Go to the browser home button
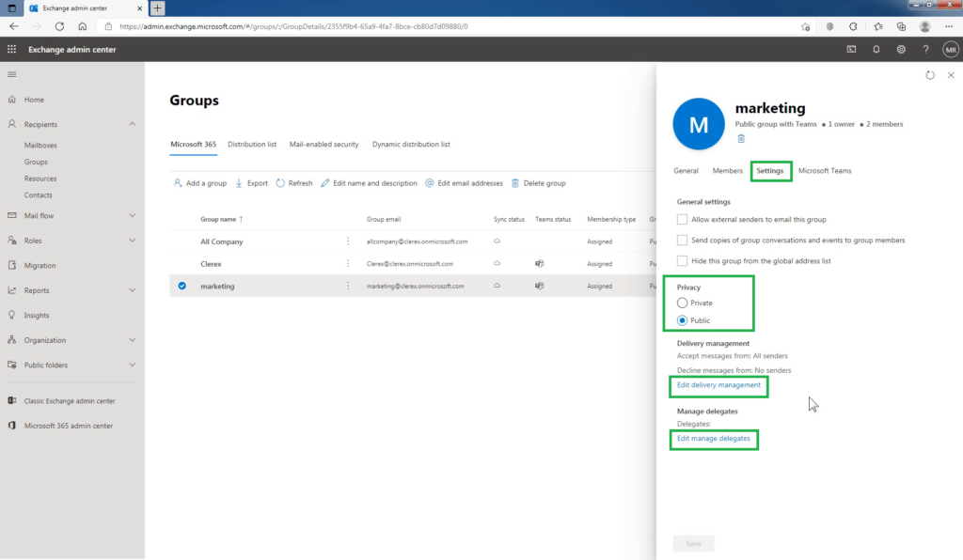Viewport: 963px width, 560px height. pos(83,26)
